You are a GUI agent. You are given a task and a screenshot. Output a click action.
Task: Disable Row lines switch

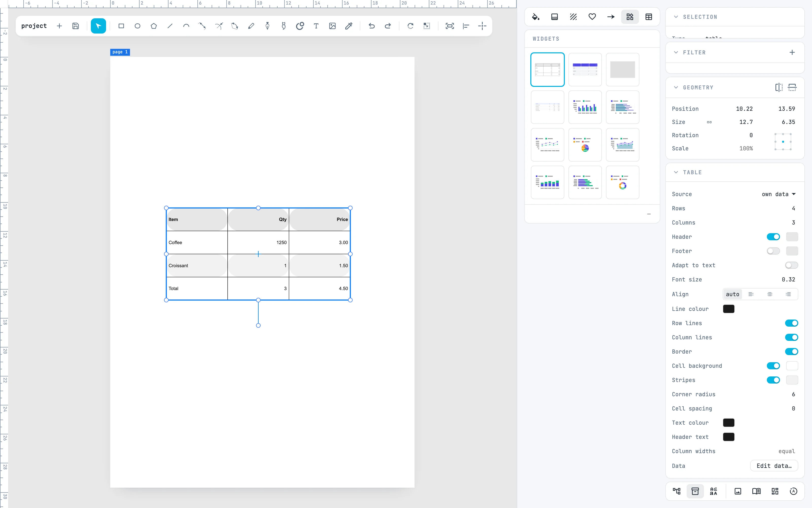point(791,323)
